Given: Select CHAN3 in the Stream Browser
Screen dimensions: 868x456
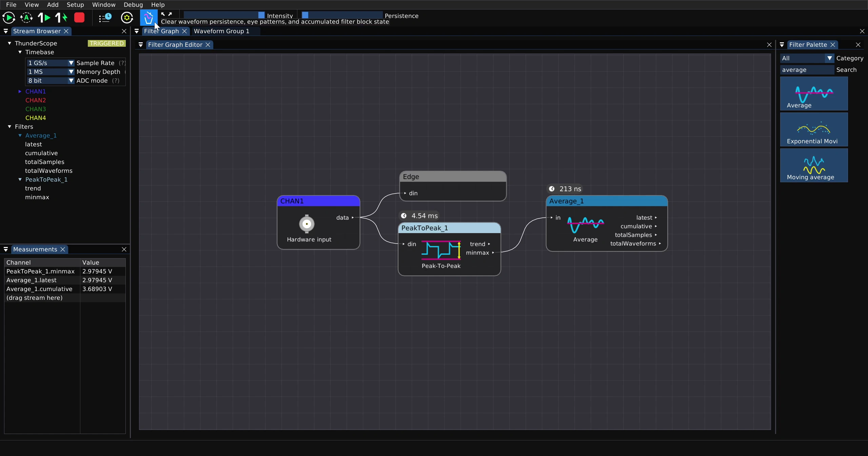Looking at the screenshot, I should pyautogui.click(x=36, y=109).
